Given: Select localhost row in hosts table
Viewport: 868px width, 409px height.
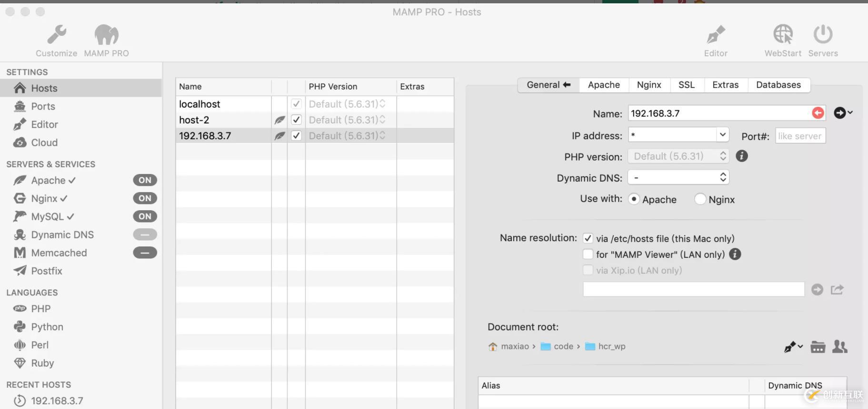Looking at the screenshot, I should tap(314, 104).
